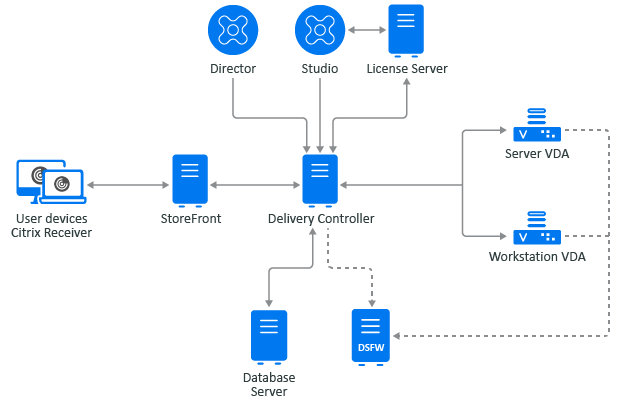Viewport: 620px width, 400px height.
Task: Click the 'Server VDA' label
Action: click(537, 154)
